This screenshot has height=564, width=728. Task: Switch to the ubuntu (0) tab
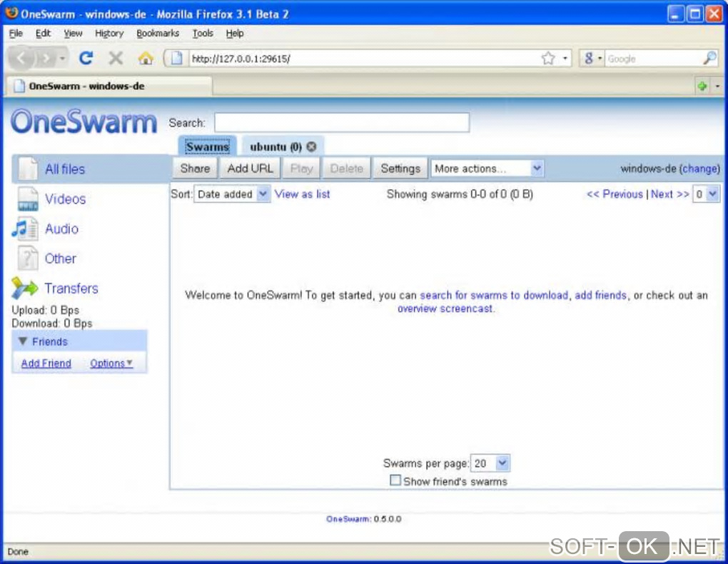click(275, 147)
